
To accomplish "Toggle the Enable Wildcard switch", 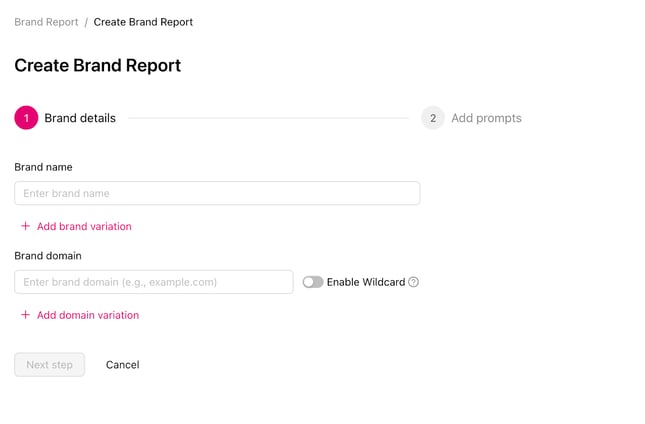I will pos(313,282).
